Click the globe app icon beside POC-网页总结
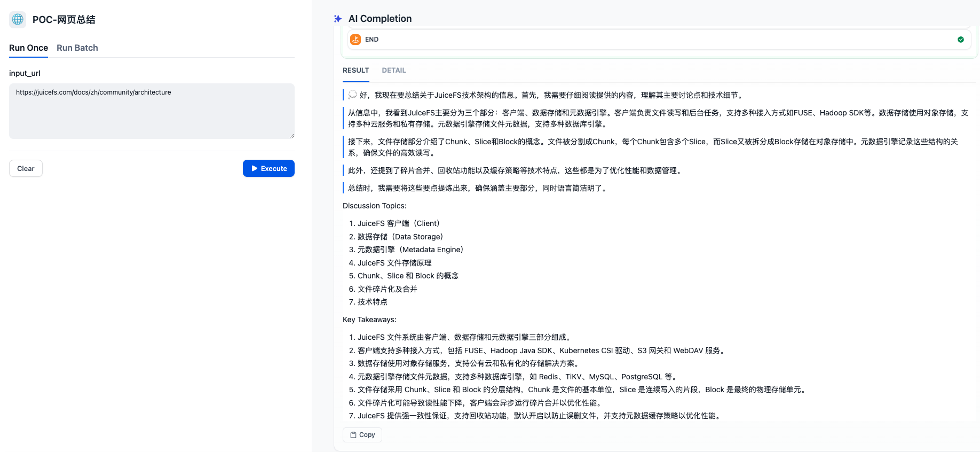 click(x=18, y=19)
